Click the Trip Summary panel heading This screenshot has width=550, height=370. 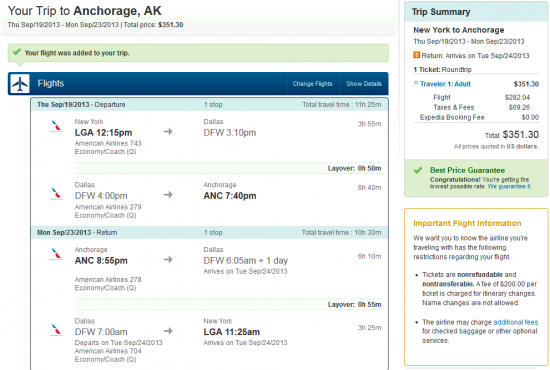point(441,12)
